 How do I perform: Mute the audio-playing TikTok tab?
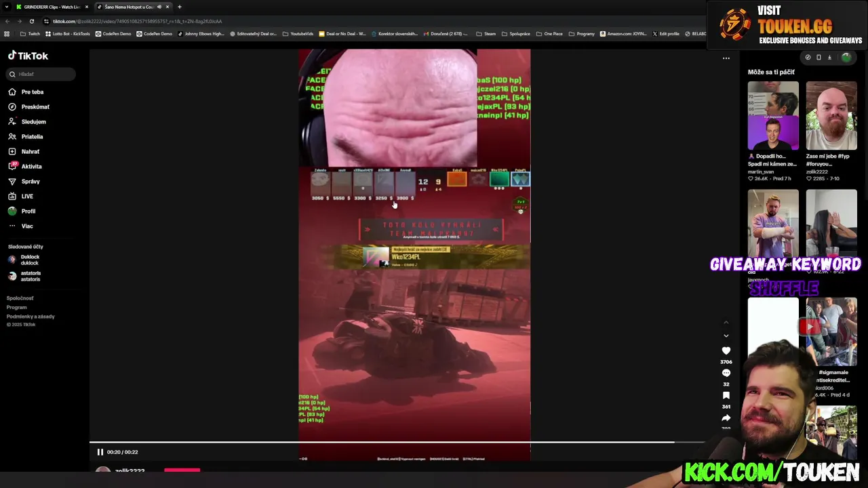159,7
